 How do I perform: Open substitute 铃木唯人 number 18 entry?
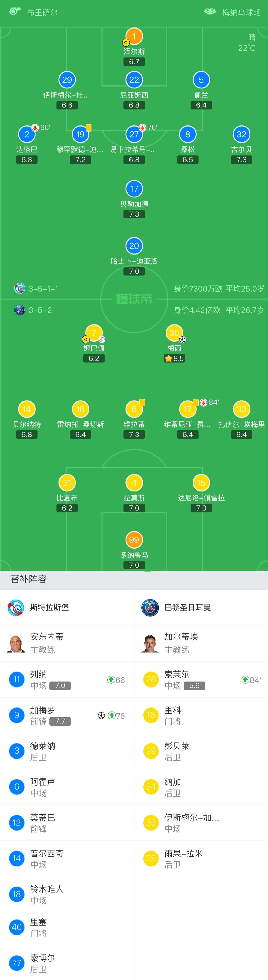(67, 894)
